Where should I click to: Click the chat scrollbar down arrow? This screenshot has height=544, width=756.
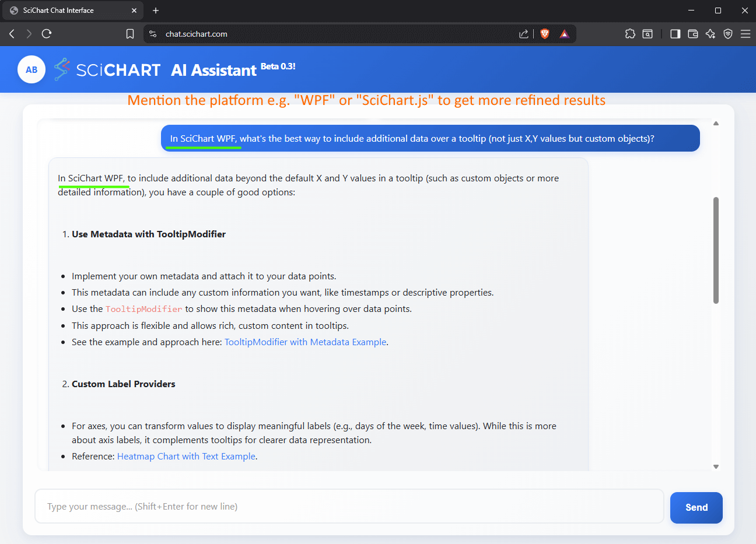716,466
